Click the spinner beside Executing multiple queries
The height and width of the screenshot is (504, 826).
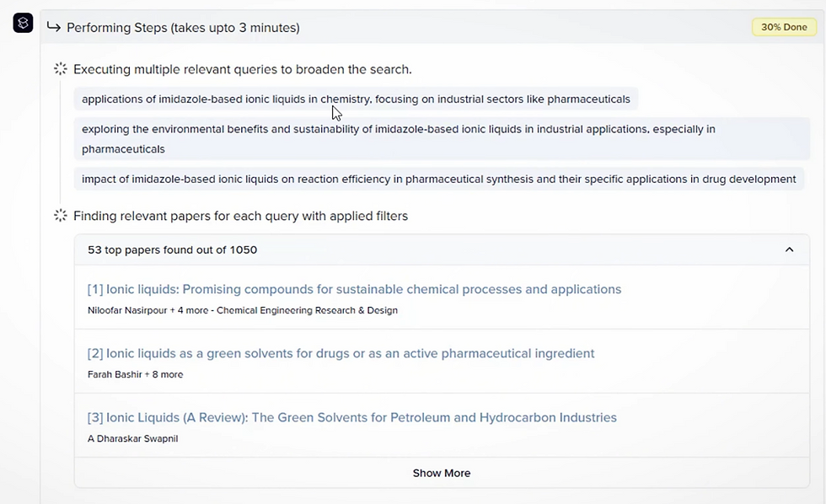(61, 69)
